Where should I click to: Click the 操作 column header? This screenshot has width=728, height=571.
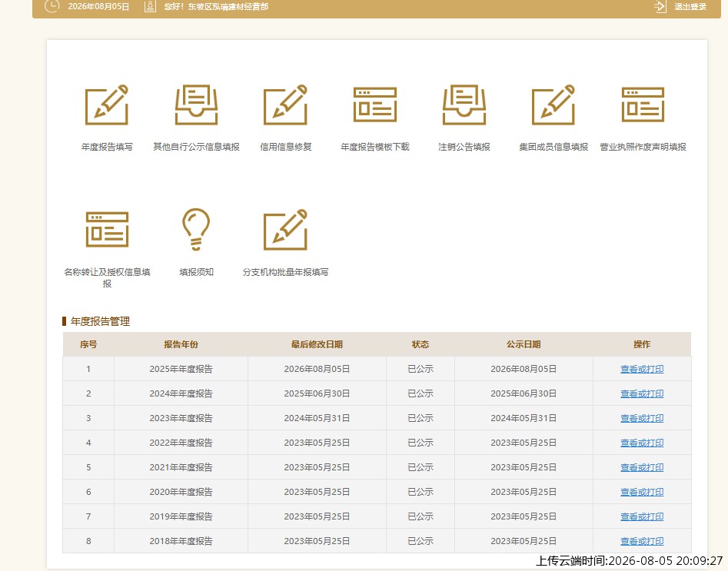click(x=642, y=344)
